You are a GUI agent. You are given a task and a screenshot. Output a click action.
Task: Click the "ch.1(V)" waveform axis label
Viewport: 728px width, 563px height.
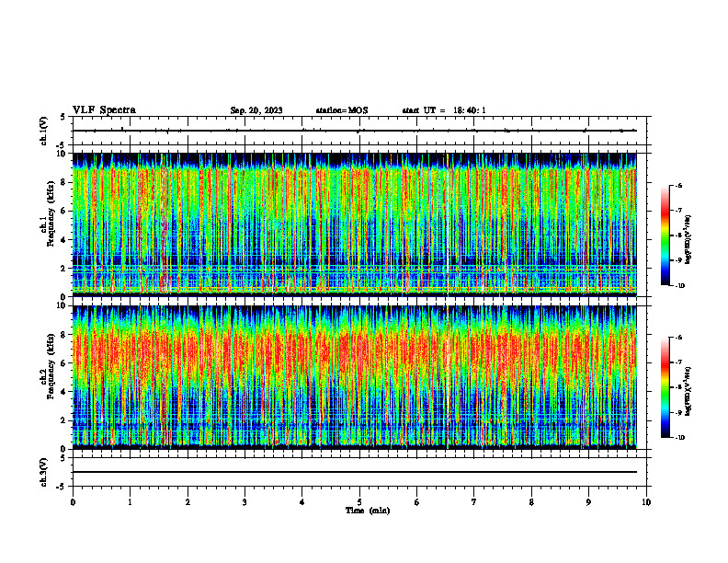44,131
